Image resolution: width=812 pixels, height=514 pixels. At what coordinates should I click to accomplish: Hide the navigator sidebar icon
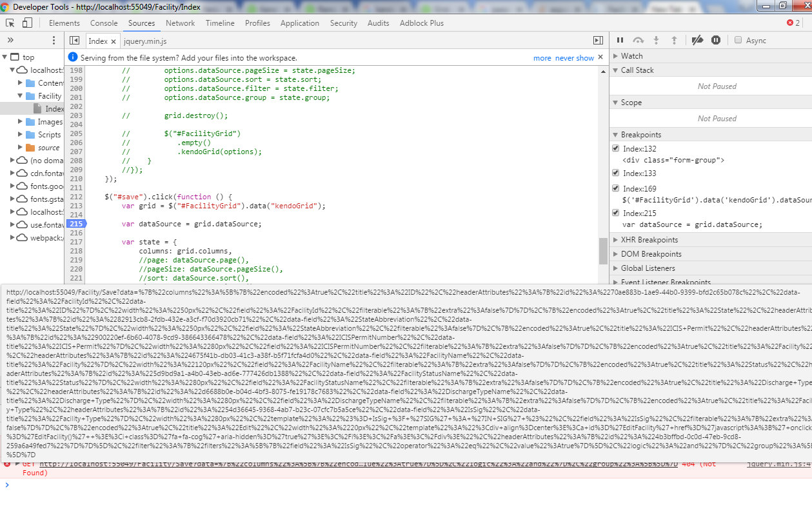click(75, 41)
